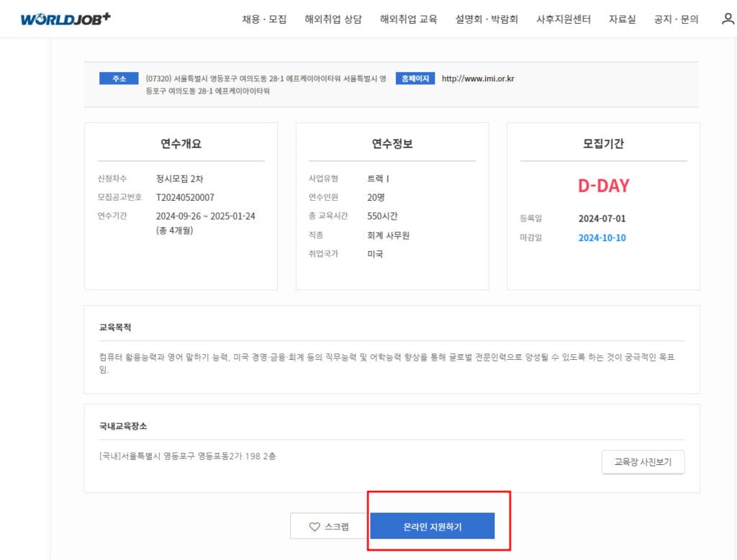
Task: Click the 주소 label badge
Action: (117, 78)
